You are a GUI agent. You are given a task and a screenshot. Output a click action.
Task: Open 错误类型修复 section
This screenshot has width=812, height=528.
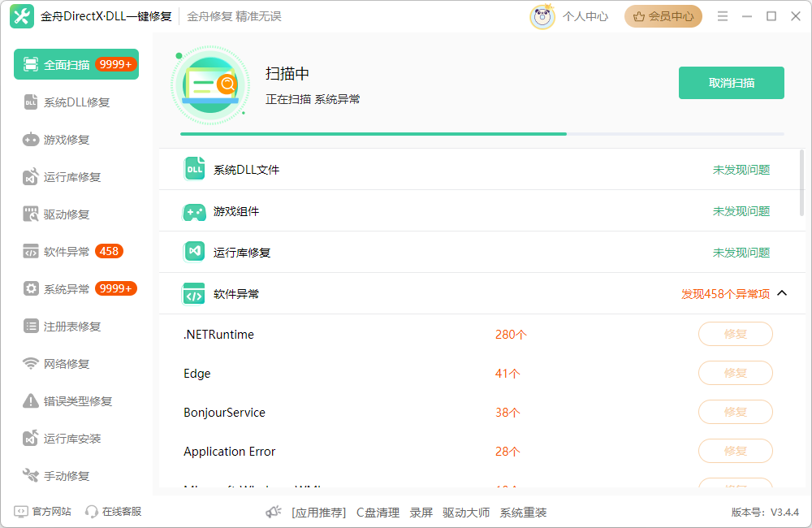click(76, 401)
